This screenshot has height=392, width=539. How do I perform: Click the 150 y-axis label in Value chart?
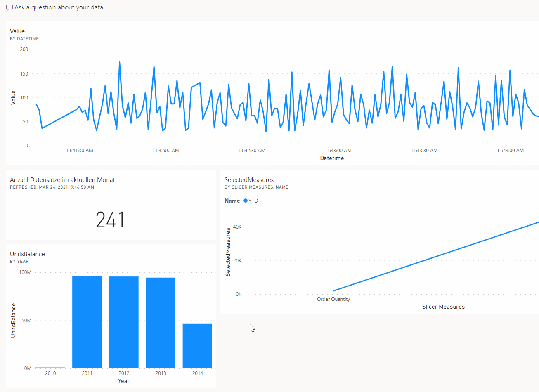(24, 74)
